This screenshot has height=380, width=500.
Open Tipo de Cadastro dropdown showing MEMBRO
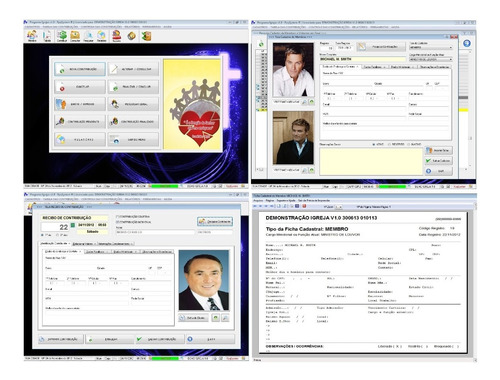430,48
